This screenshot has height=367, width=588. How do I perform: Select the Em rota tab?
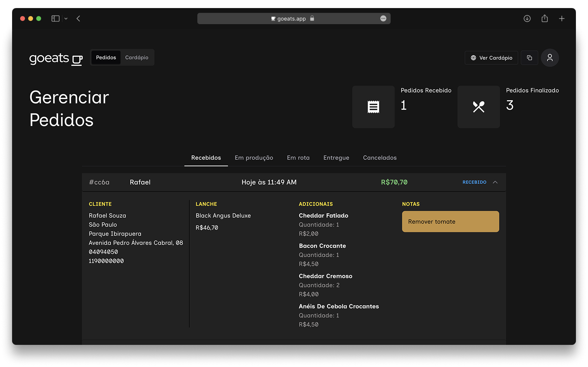(298, 158)
